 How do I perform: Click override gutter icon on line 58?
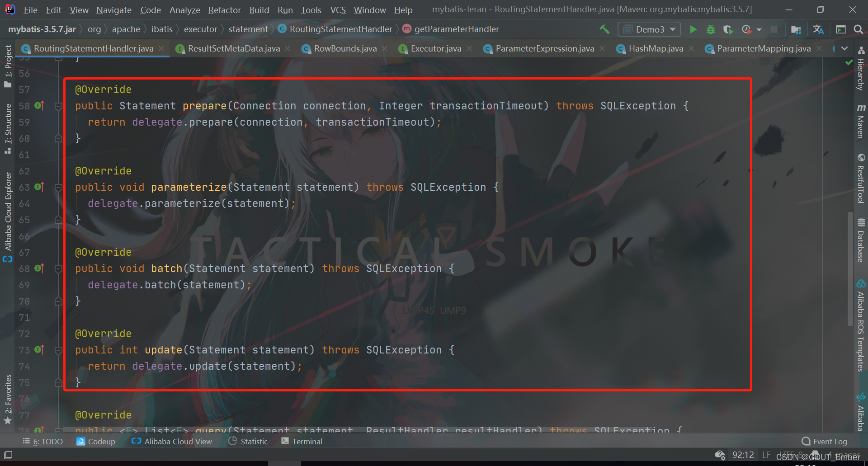(39, 106)
